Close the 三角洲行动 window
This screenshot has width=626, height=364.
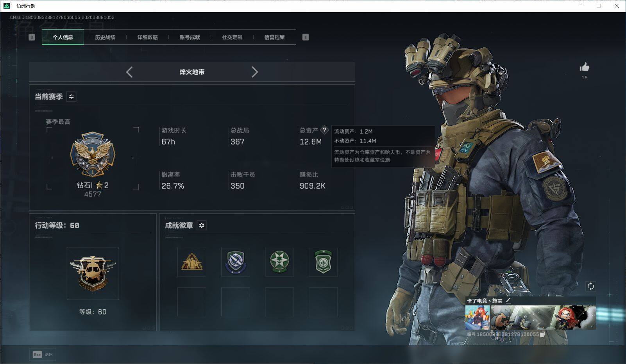(x=617, y=6)
